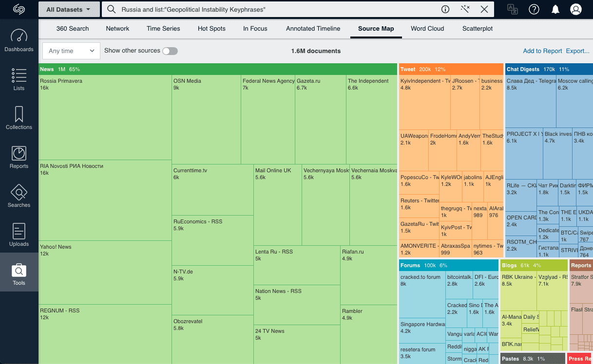The image size is (593, 364).
Task: Click the translate icon in the top bar
Action: point(512,9)
